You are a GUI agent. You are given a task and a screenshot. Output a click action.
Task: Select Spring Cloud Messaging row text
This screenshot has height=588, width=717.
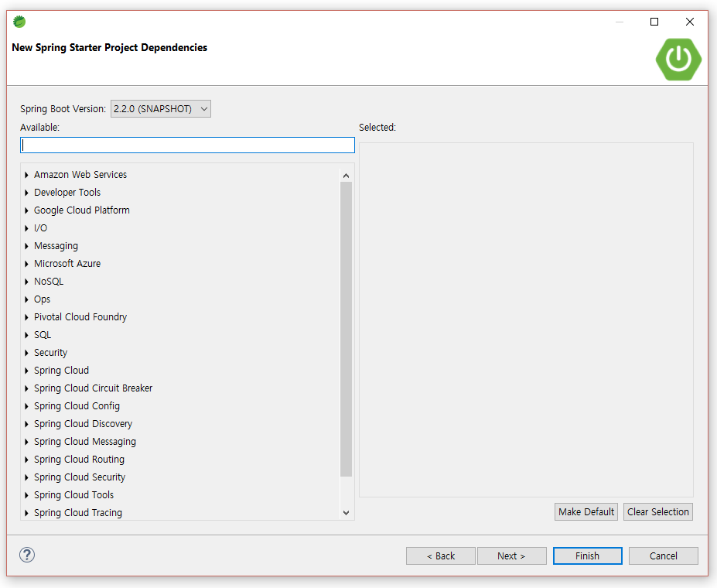point(84,442)
